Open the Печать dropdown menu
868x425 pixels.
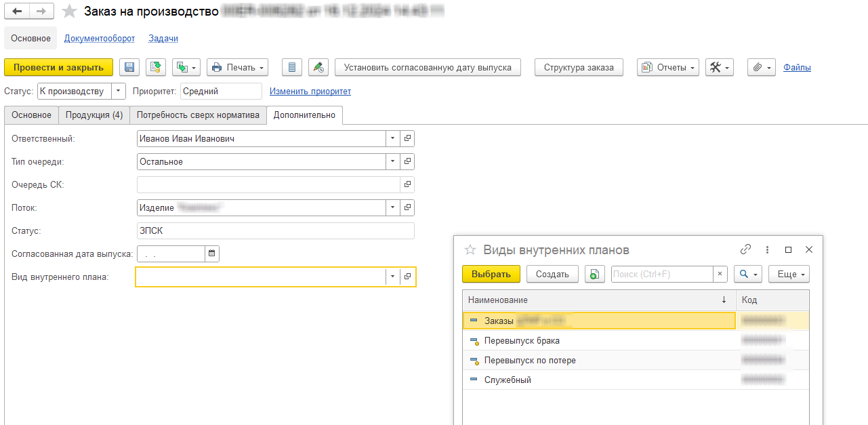(237, 67)
